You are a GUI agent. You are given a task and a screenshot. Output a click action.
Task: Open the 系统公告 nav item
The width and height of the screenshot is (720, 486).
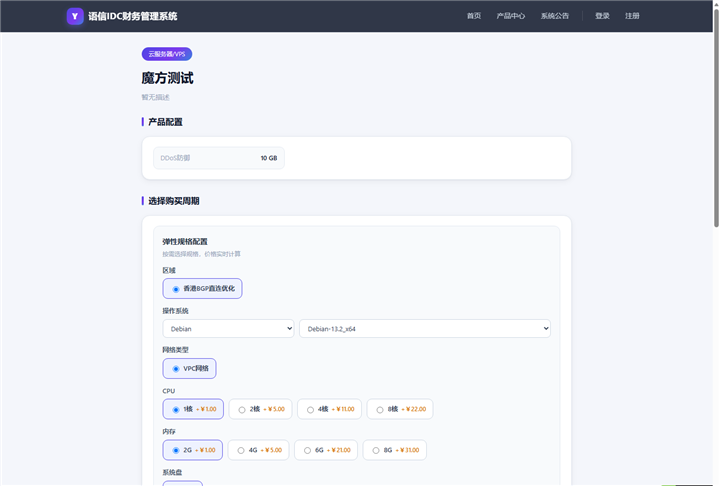click(x=555, y=16)
